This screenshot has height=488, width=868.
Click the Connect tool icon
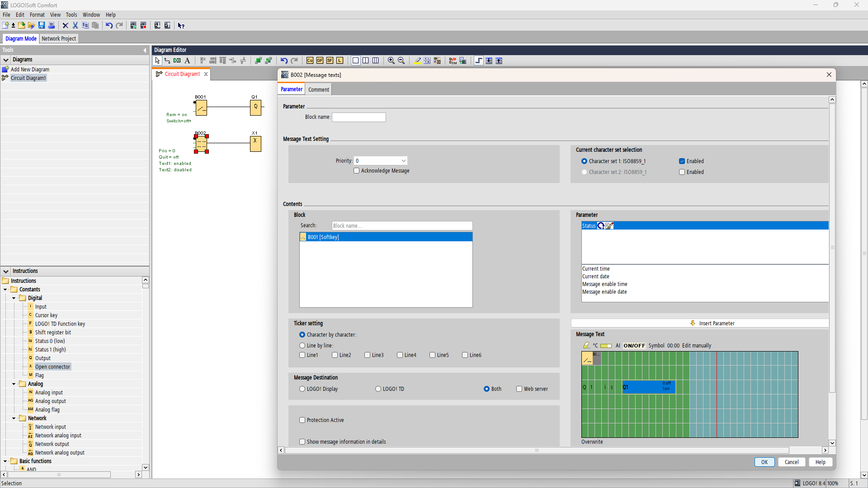[167, 61]
